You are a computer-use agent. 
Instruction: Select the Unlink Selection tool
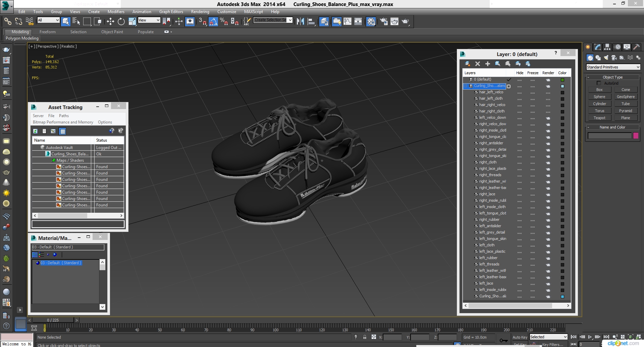18,21
